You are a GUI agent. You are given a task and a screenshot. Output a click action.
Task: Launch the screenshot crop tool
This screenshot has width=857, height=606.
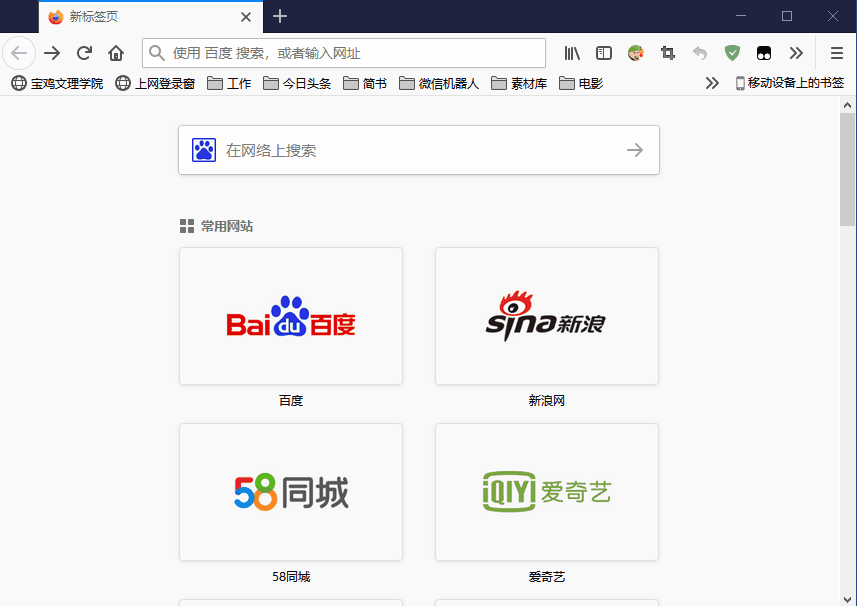point(667,53)
